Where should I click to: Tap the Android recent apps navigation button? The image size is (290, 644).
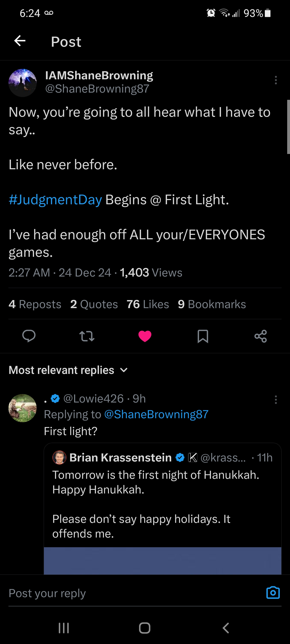64,628
